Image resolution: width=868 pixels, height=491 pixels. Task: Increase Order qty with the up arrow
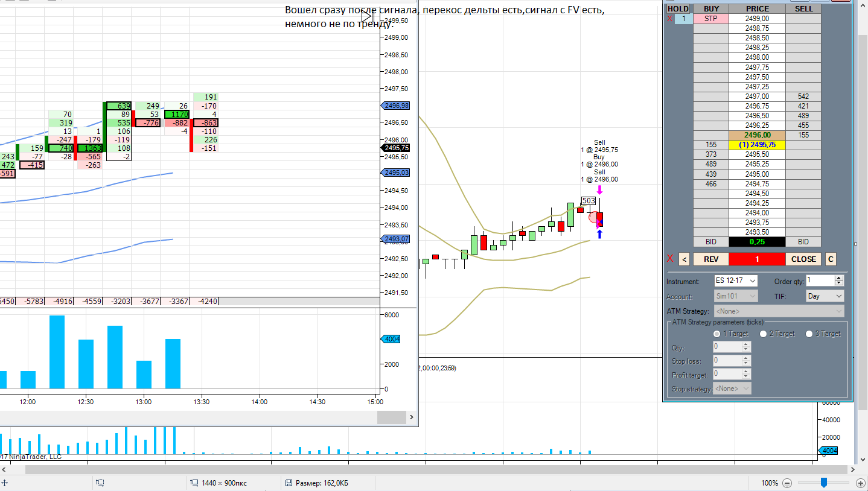[839, 278]
